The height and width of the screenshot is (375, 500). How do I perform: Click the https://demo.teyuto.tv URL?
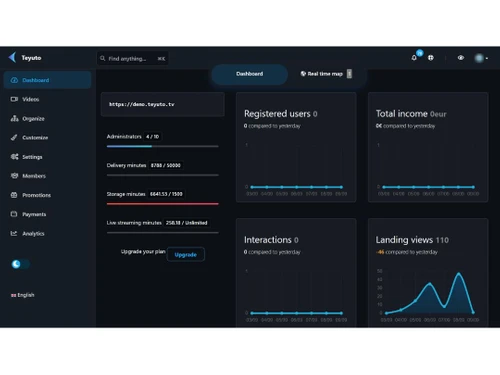(142, 104)
